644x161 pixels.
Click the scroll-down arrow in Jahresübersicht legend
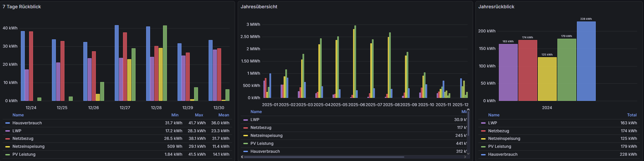(468, 153)
